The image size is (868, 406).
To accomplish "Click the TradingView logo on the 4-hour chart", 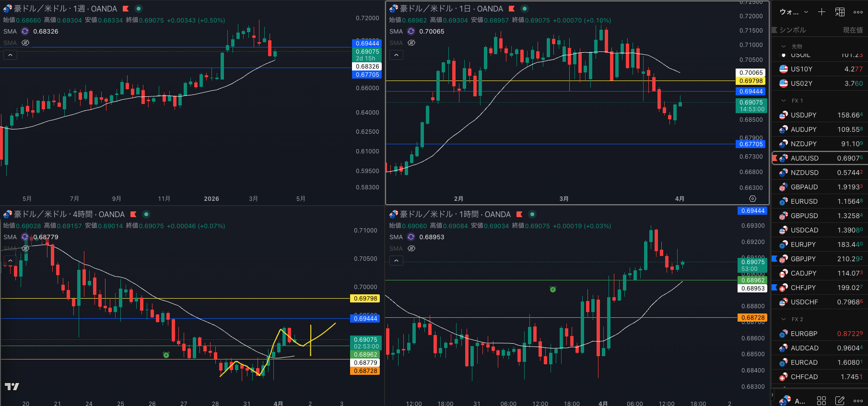I will [x=12, y=386].
